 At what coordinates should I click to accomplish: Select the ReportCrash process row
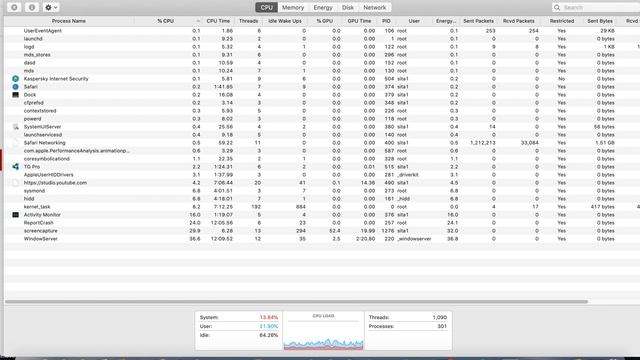pos(322,223)
